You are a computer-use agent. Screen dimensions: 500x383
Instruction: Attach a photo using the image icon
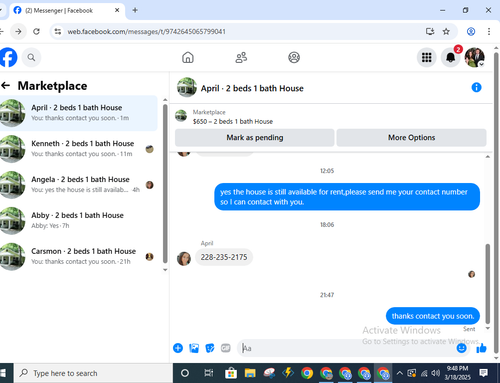click(194, 348)
